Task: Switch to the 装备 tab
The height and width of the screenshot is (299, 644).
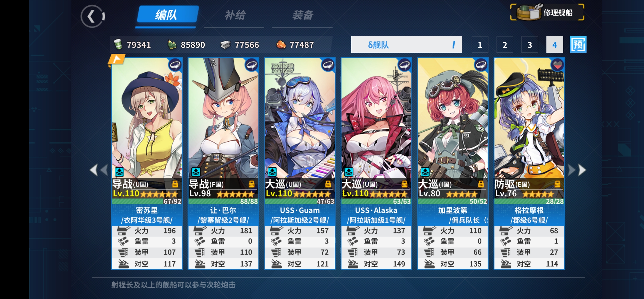Action: pos(303,15)
